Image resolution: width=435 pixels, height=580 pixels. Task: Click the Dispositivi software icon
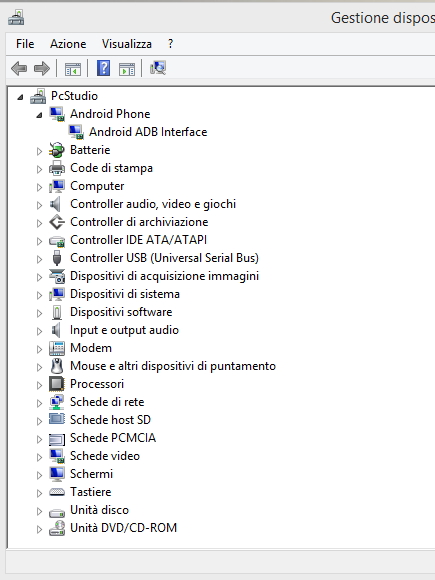tap(57, 312)
